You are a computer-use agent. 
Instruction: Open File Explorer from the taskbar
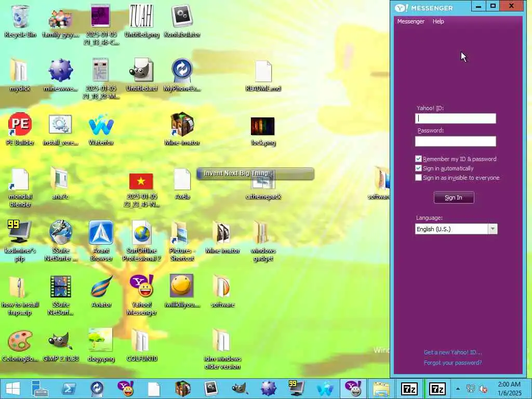tap(382, 389)
